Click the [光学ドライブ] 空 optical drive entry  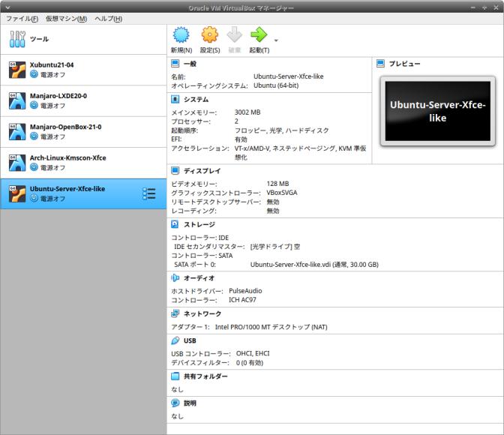[x=274, y=247]
